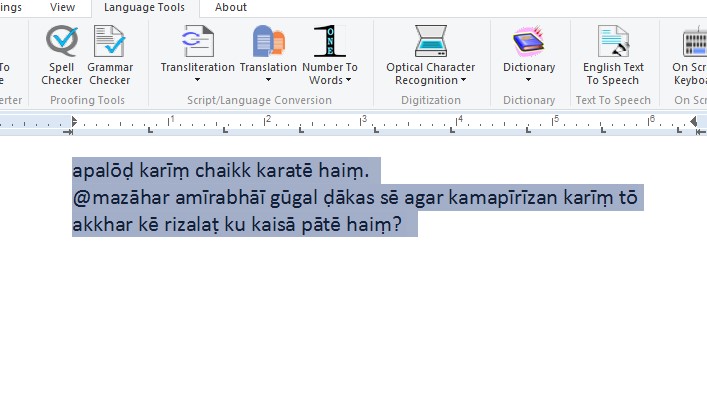Click the Transliteration icon
Image resolution: width=707 pixels, height=409 pixels.
197,42
